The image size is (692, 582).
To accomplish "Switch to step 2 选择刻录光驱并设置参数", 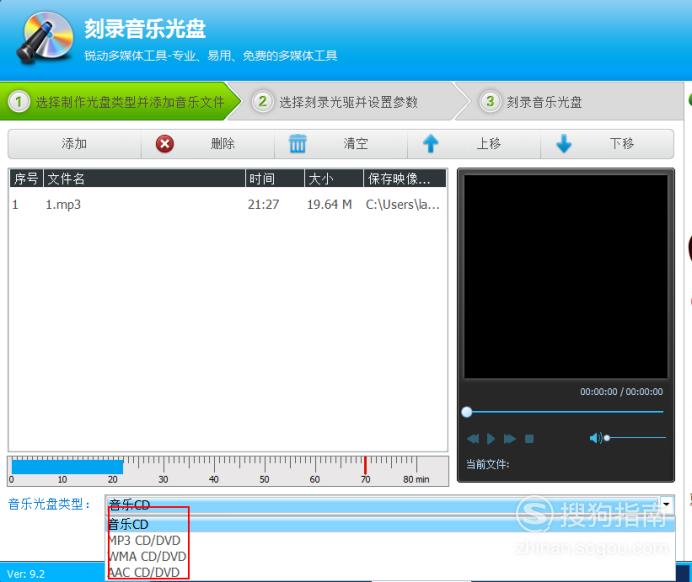I will 346,102.
